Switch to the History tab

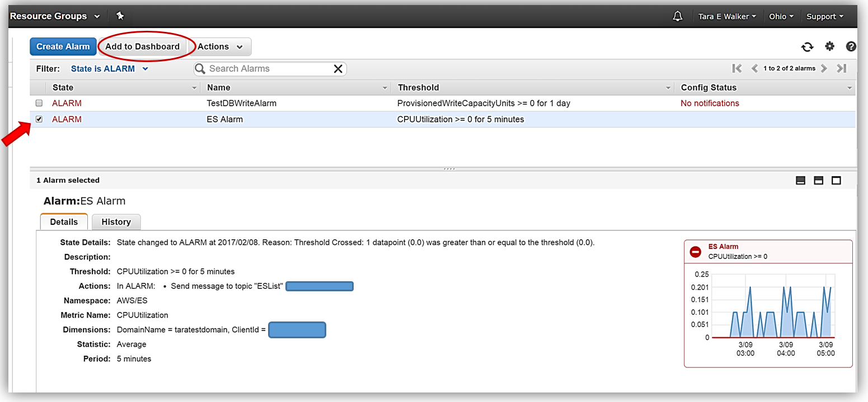tap(116, 222)
